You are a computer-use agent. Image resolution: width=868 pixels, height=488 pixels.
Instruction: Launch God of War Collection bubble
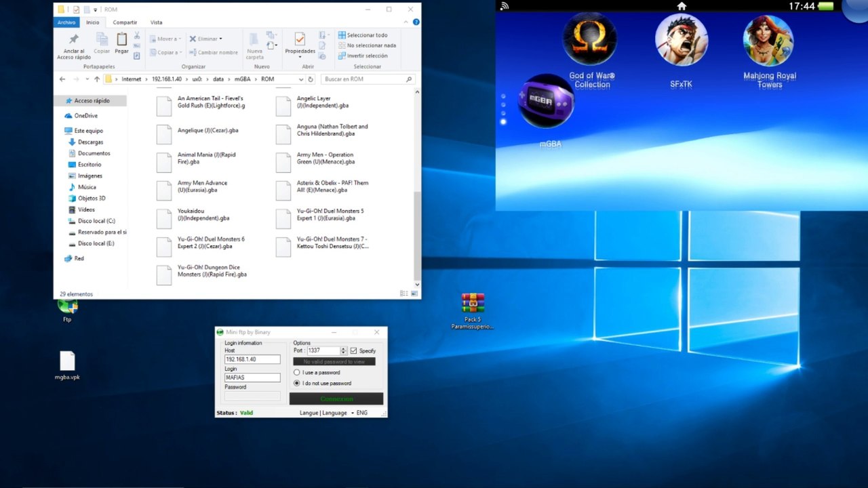(590, 39)
